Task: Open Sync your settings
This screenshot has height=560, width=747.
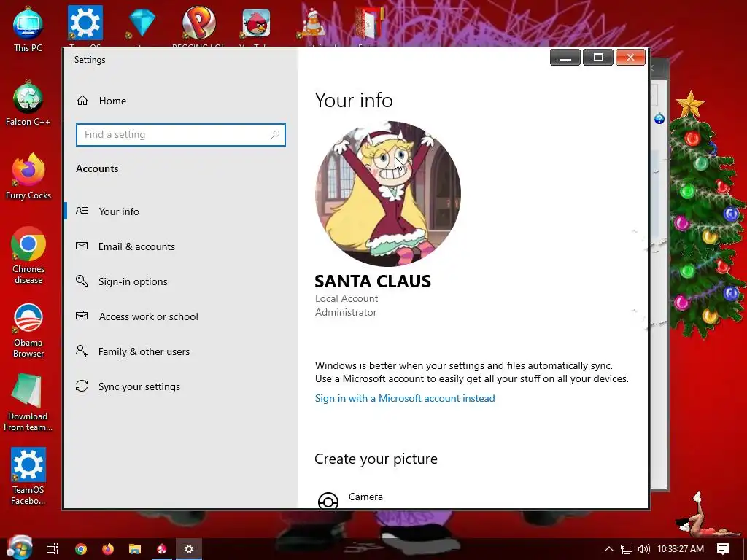Action: 139,386
